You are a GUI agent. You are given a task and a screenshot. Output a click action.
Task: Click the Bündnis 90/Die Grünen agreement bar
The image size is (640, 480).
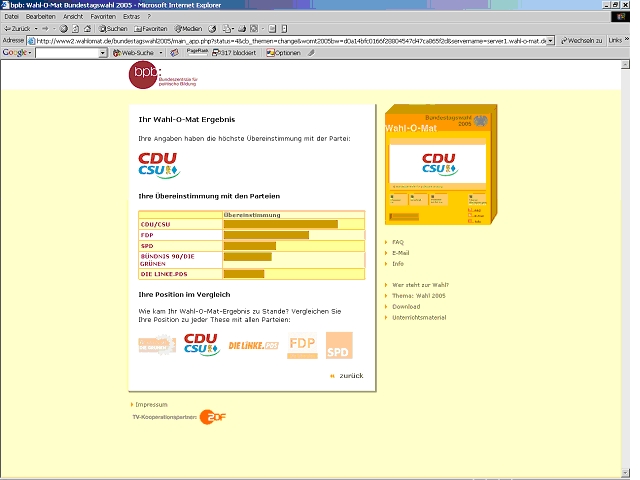pos(248,256)
